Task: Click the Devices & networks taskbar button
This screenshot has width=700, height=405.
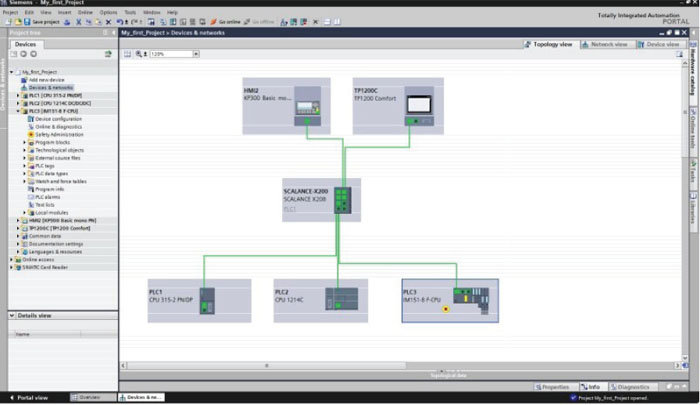Action: 141,397
